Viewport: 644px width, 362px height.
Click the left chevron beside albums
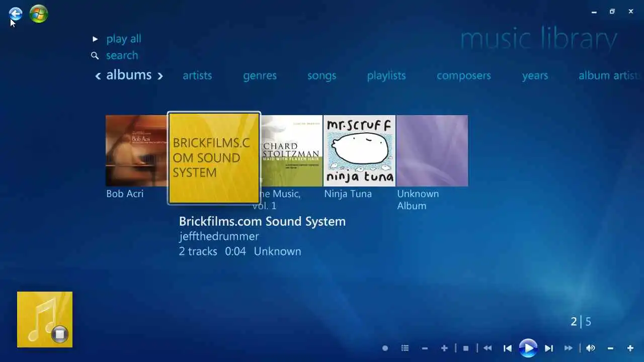pyautogui.click(x=98, y=76)
